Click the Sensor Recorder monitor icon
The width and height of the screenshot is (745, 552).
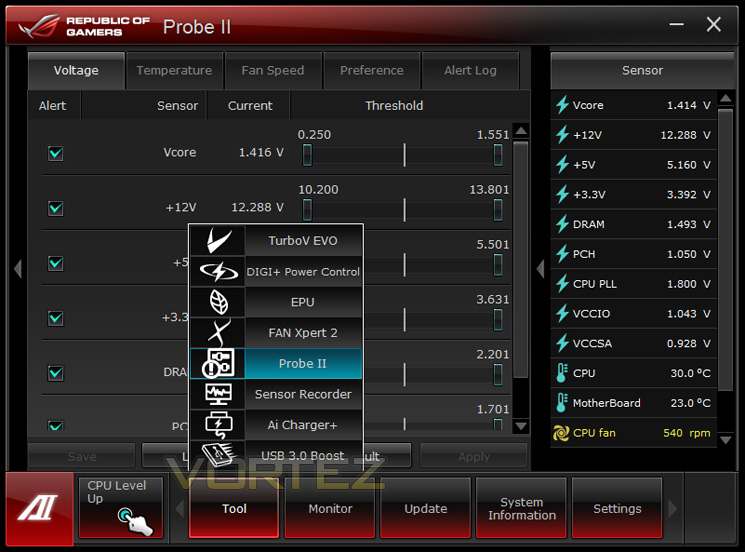tap(219, 394)
